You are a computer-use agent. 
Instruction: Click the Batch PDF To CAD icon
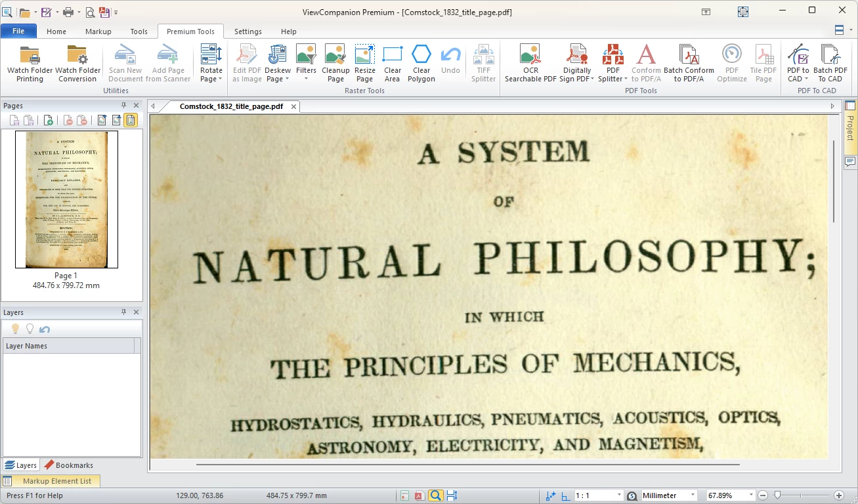830,64
